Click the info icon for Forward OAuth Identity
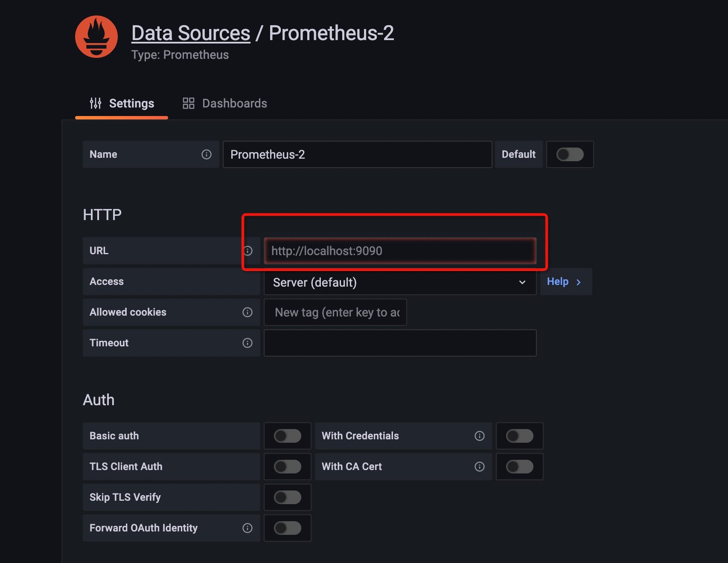 coord(248,528)
